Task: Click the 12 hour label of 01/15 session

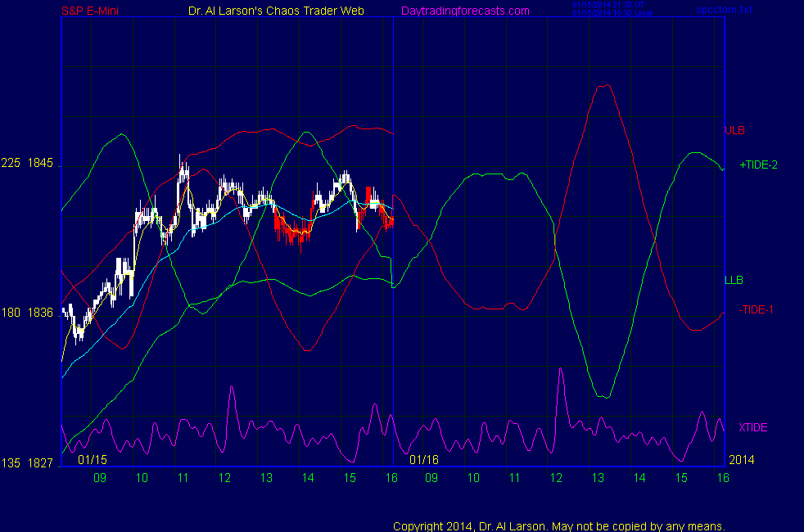Action: tap(224, 478)
